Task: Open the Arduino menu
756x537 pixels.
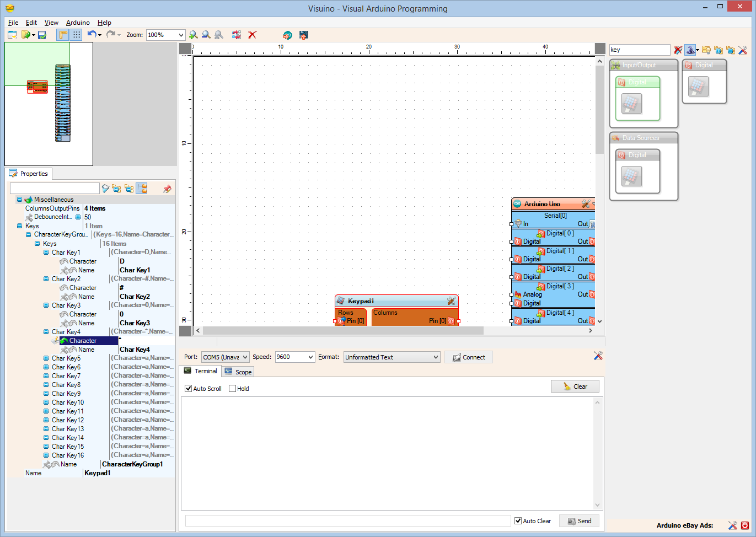Action: point(77,23)
